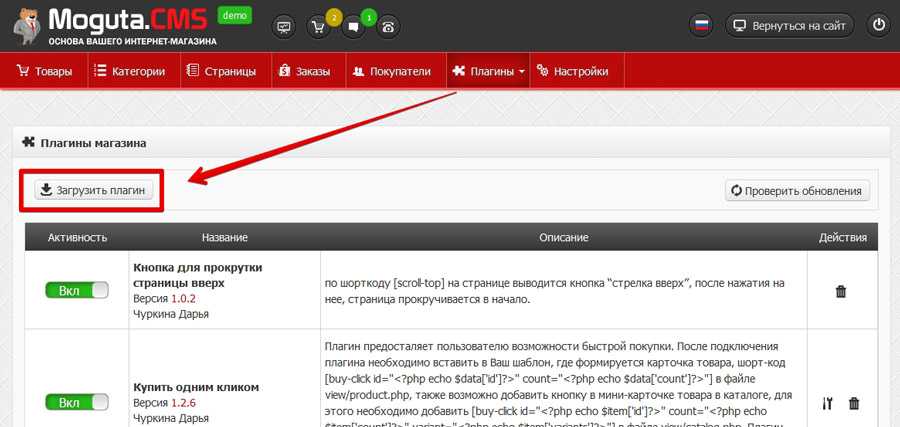Open the Заказы menu section

coord(306,71)
